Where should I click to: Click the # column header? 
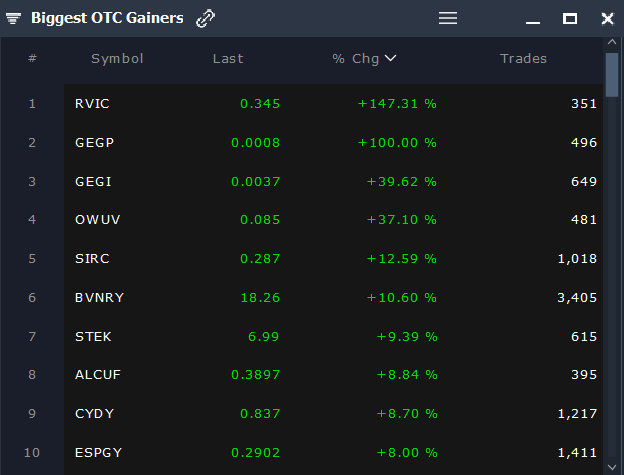pyautogui.click(x=32, y=58)
